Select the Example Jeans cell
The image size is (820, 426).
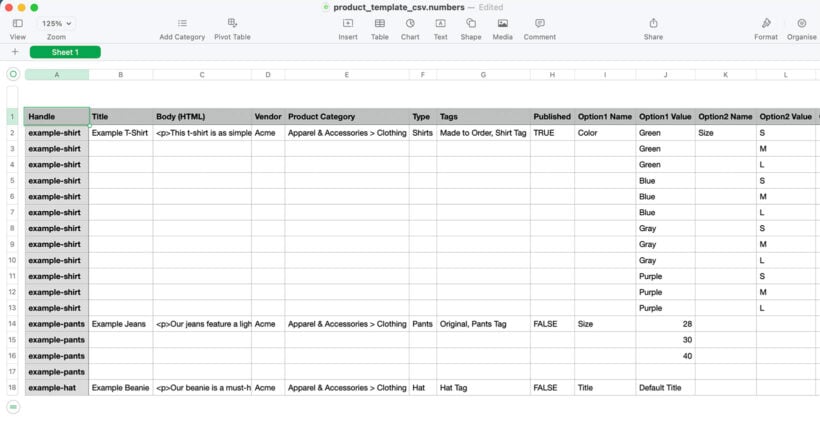121,324
